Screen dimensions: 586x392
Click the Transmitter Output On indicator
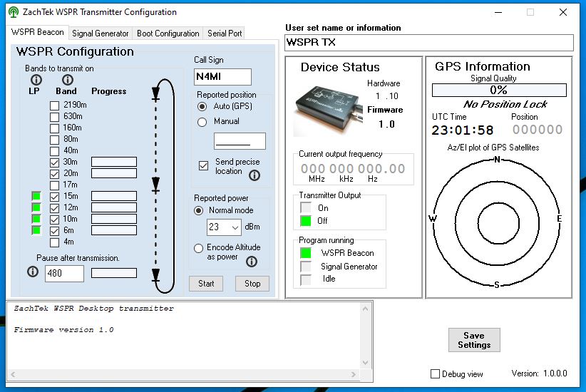pyautogui.click(x=306, y=208)
